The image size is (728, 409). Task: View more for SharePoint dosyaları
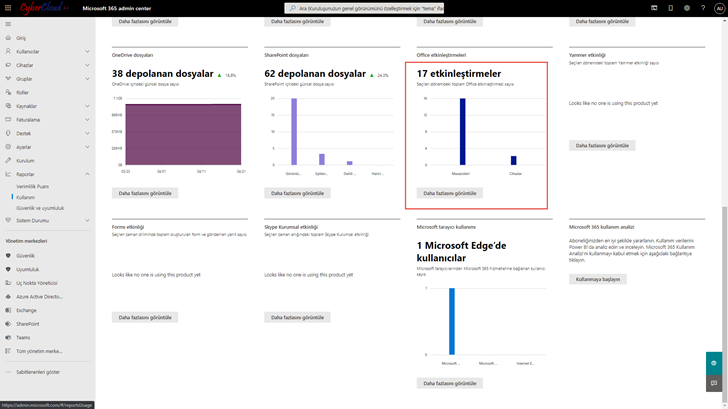tap(297, 193)
